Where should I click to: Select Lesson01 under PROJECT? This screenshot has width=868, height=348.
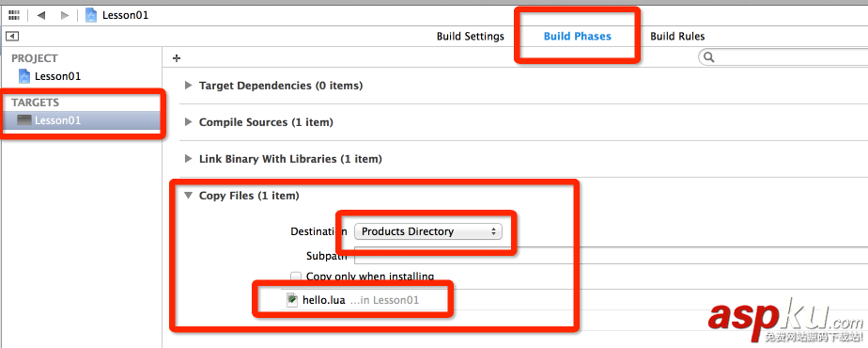coord(57,76)
